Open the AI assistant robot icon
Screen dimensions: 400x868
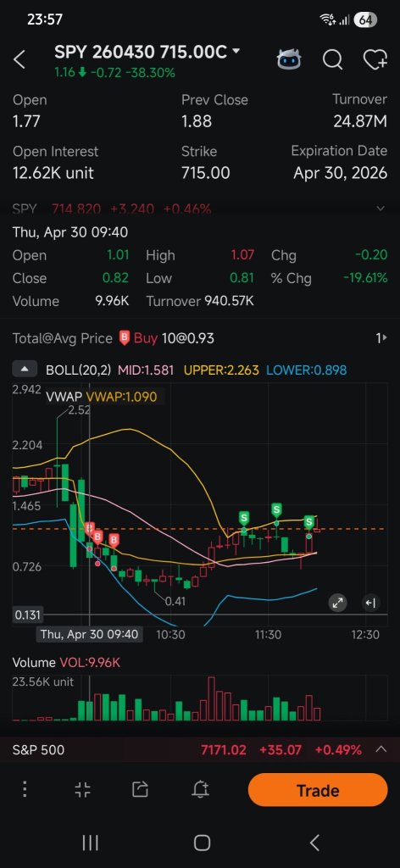click(289, 58)
